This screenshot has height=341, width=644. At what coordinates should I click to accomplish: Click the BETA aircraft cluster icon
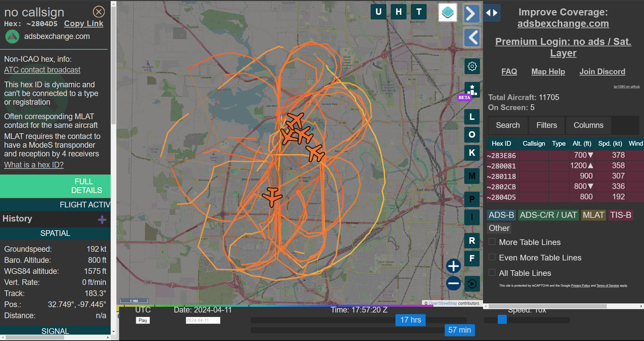[472, 91]
